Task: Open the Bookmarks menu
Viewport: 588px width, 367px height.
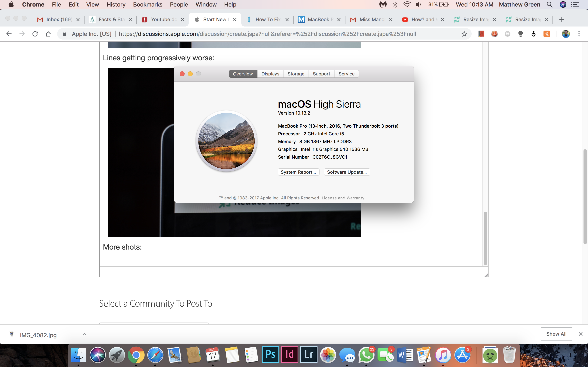Action: pos(147,5)
